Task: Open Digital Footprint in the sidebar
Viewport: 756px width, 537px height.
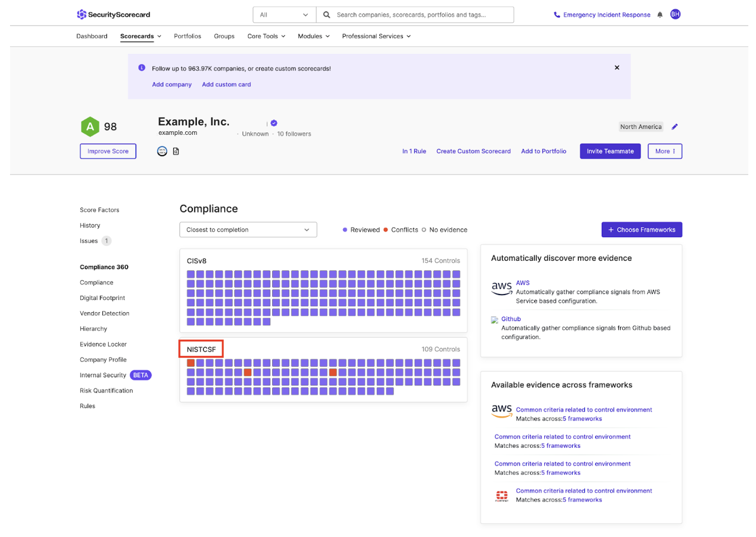Action: tap(102, 298)
